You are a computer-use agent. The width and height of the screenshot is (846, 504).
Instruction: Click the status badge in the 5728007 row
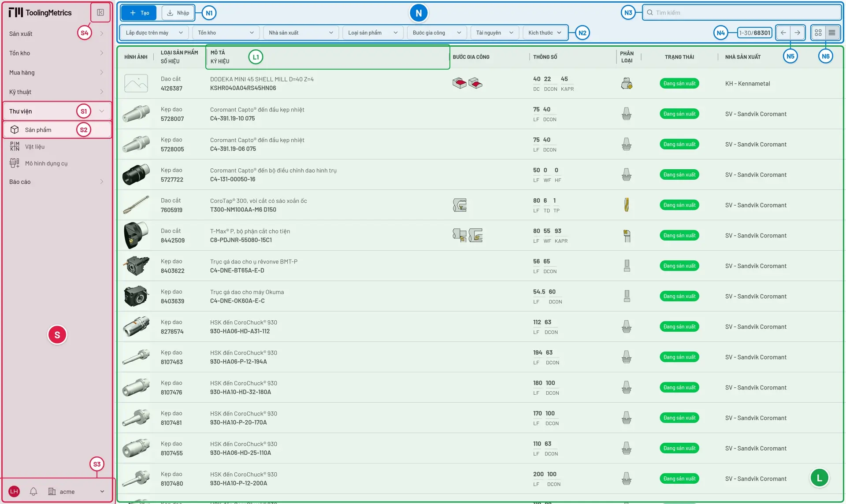coord(679,114)
